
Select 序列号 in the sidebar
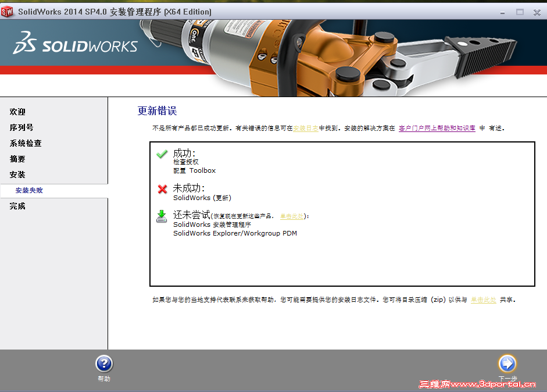(x=22, y=127)
